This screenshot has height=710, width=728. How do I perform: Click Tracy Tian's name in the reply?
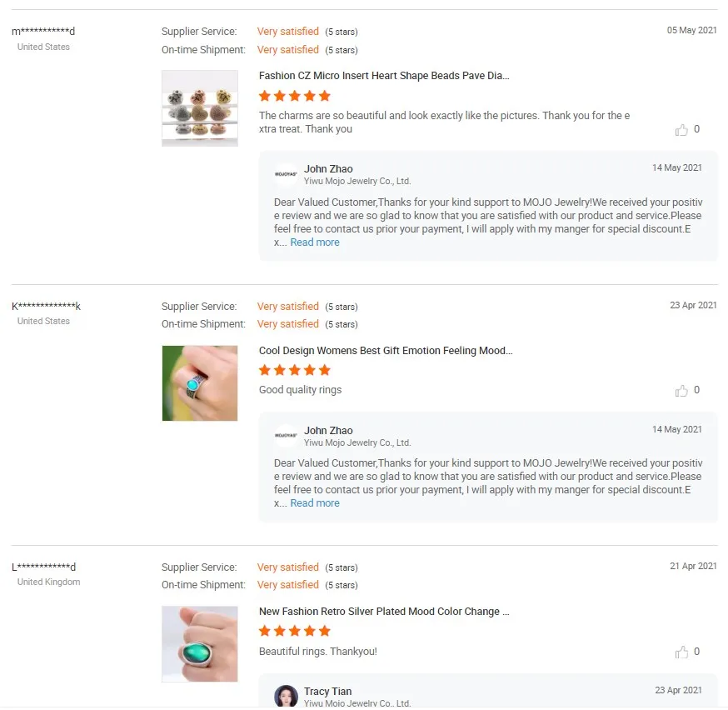click(327, 692)
